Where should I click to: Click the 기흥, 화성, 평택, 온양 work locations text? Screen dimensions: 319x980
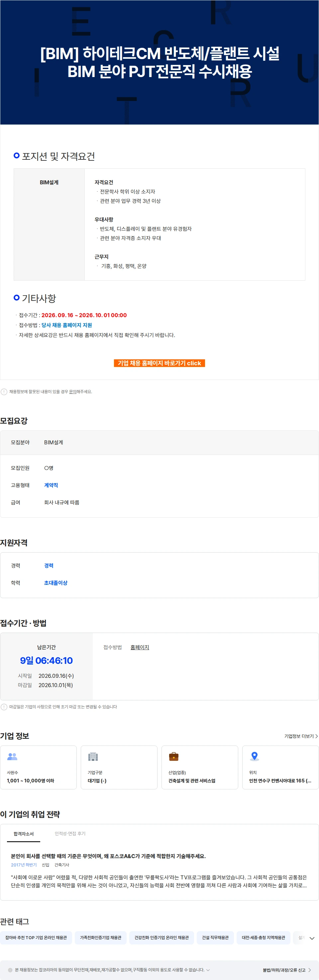click(x=124, y=266)
